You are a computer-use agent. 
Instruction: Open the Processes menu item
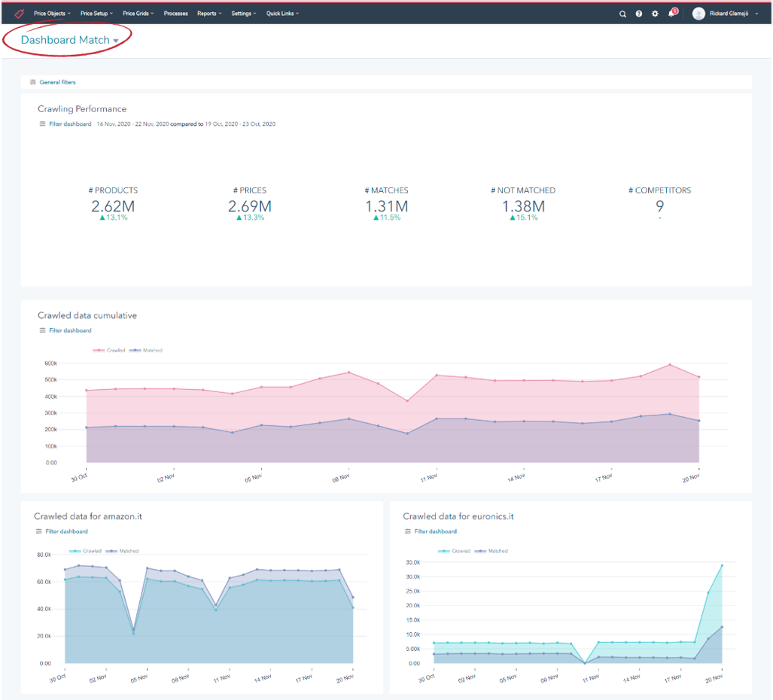pos(175,14)
